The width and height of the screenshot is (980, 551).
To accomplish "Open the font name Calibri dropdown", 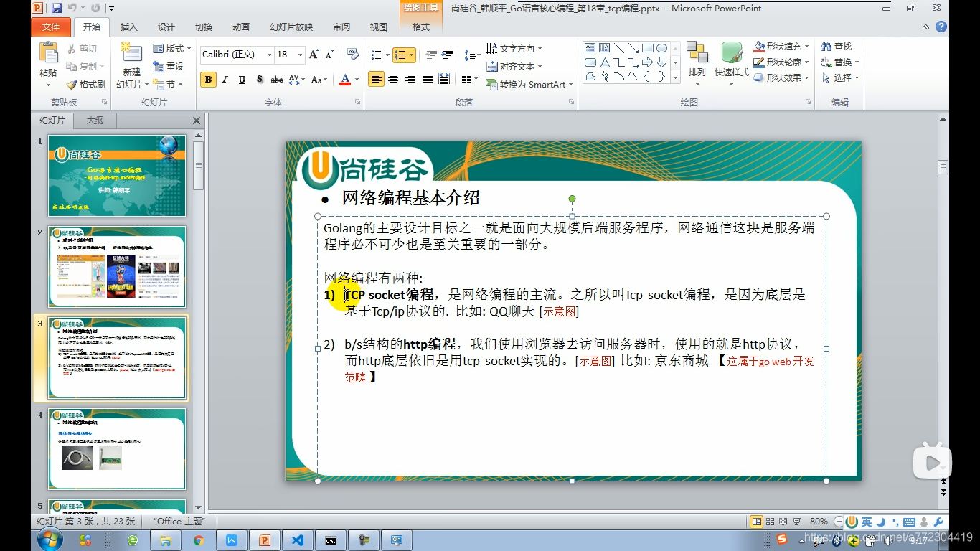I will coord(270,55).
